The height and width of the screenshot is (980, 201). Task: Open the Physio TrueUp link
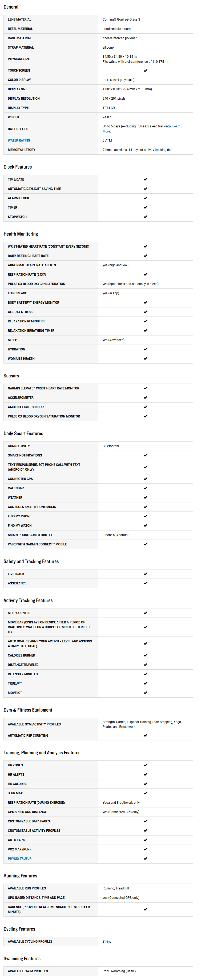tap(20, 859)
